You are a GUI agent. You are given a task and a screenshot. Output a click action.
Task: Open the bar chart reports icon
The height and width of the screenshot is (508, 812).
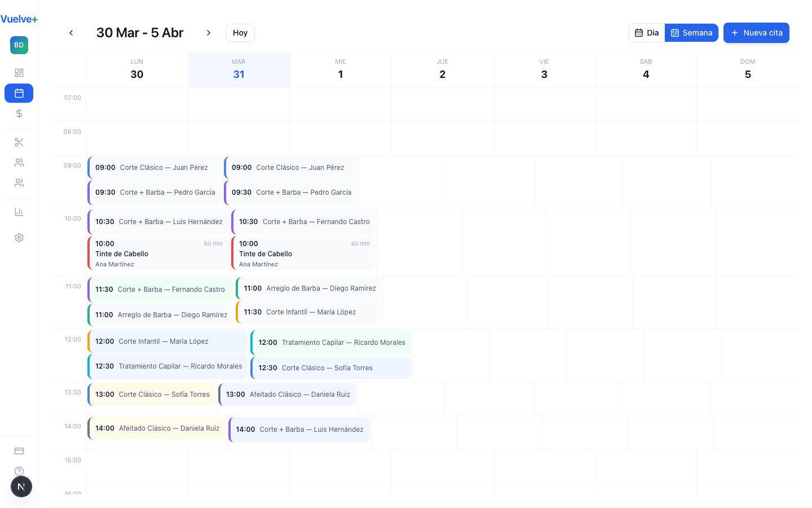point(19,212)
